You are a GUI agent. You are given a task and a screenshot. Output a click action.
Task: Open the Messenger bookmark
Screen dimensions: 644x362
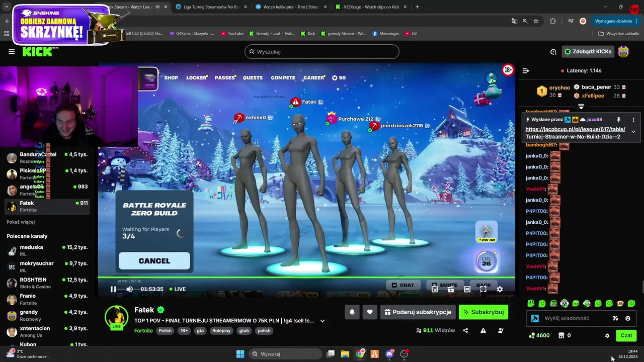pos(386,34)
